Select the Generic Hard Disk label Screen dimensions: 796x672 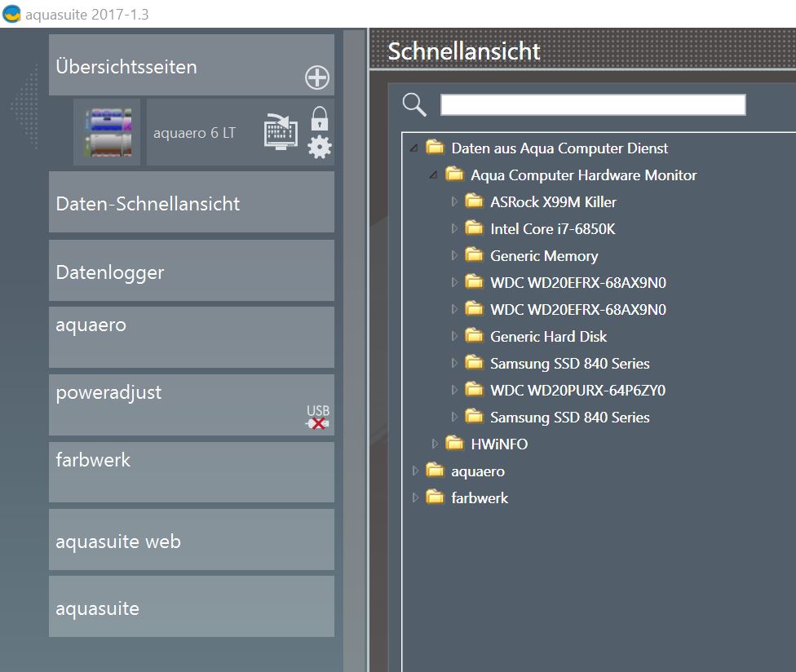point(549,337)
